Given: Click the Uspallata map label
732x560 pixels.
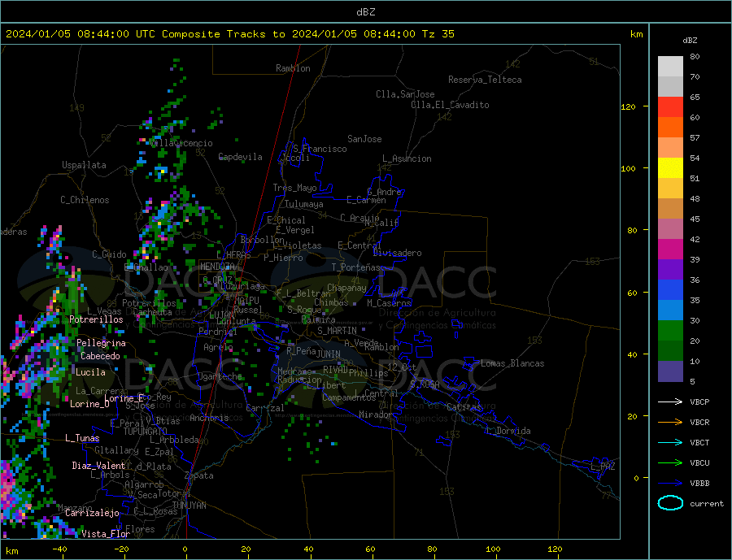Looking at the screenshot, I should pyautogui.click(x=84, y=165).
